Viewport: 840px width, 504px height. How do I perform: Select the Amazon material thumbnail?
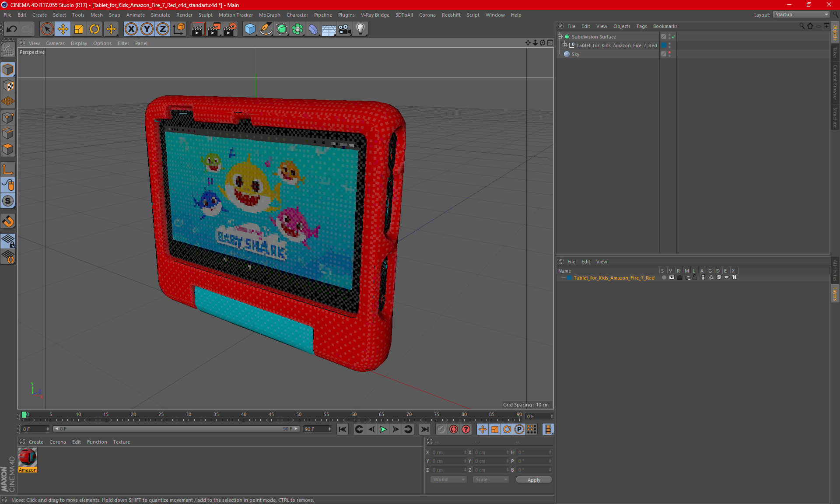pyautogui.click(x=28, y=458)
